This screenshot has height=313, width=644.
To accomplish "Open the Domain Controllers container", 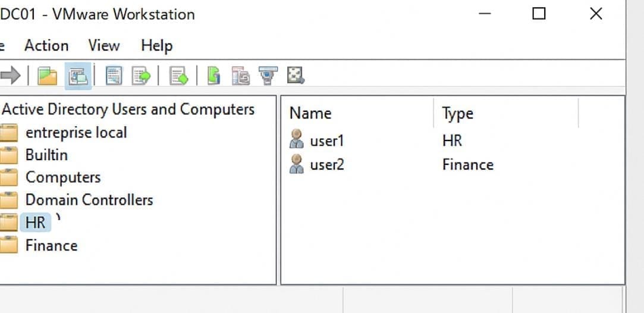I will point(89,200).
